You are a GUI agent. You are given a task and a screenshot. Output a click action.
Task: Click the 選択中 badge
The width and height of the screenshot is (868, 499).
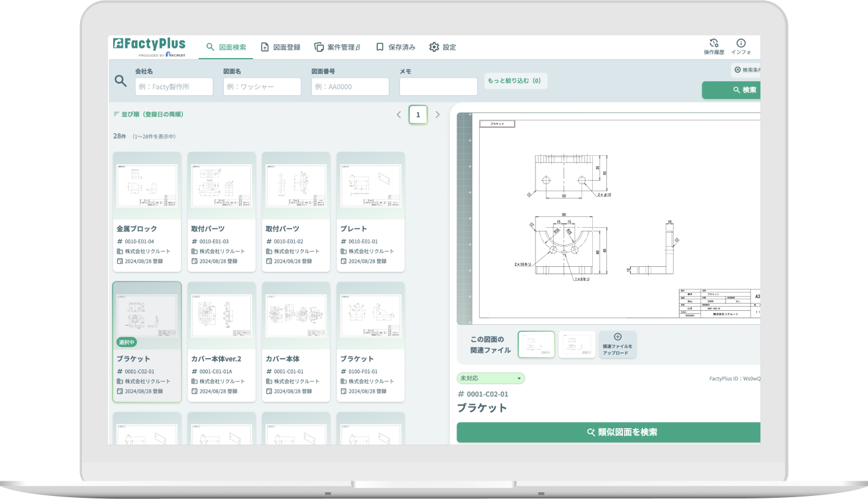coord(127,342)
